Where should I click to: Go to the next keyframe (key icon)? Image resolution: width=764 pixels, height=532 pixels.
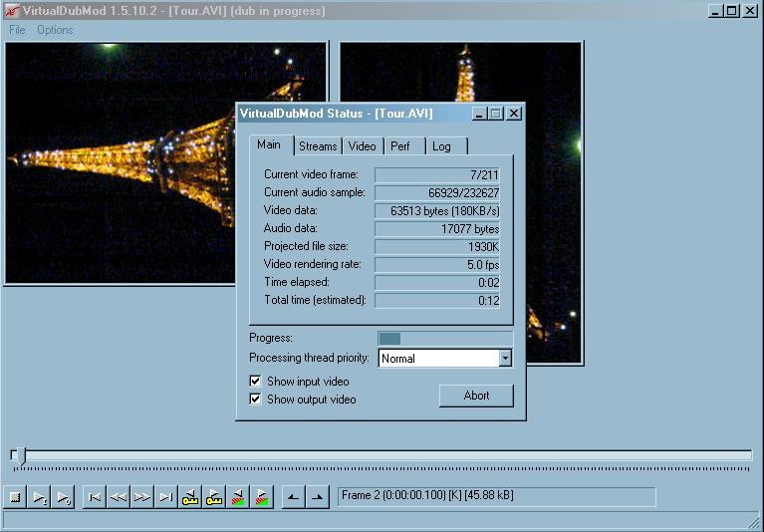tap(214, 497)
